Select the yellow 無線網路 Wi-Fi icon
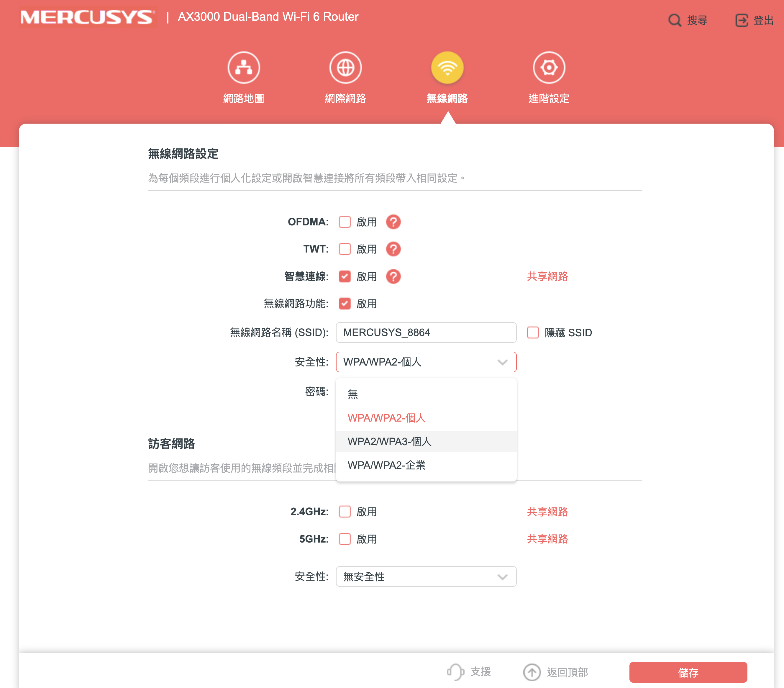This screenshot has width=784, height=688. [x=447, y=68]
